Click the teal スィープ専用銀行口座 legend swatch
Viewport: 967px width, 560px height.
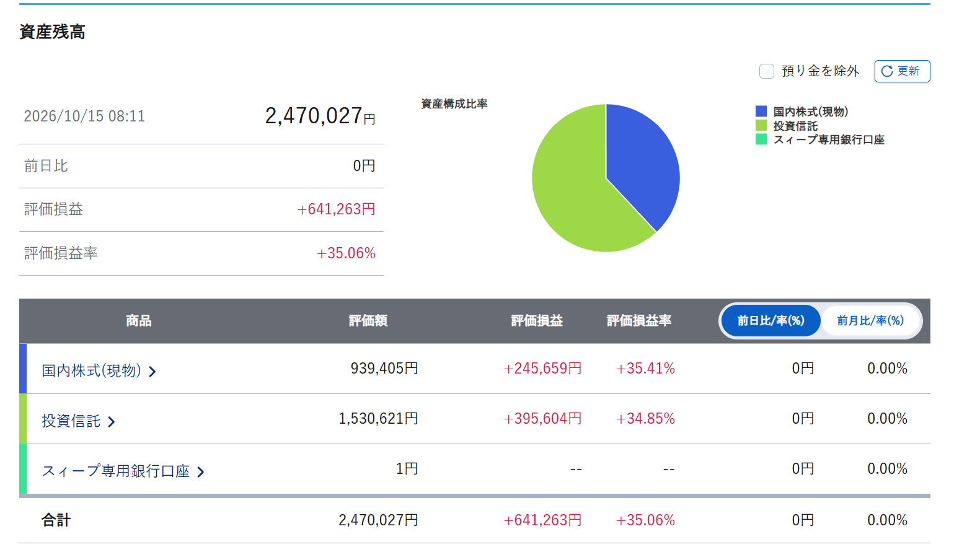point(761,139)
